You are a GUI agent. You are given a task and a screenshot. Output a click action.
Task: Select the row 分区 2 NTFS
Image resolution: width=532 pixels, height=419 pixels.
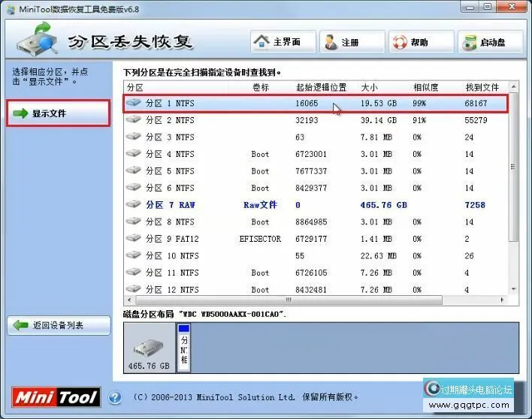coord(316,120)
